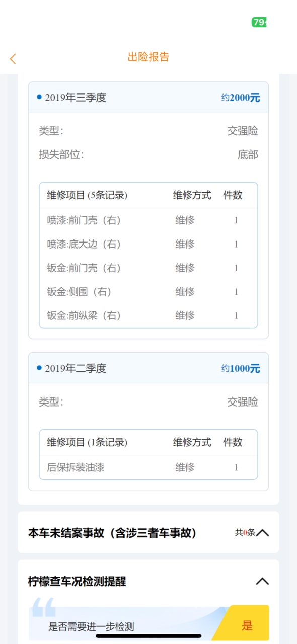Collapse the 本车未结案事故 section chevron
The height and width of the screenshot is (644, 297).
(262, 532)
